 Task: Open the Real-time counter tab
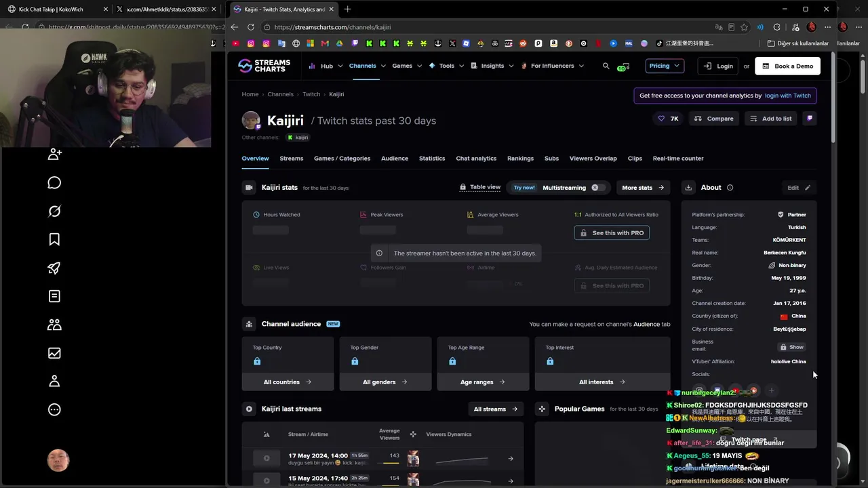(x=678, y=159)
